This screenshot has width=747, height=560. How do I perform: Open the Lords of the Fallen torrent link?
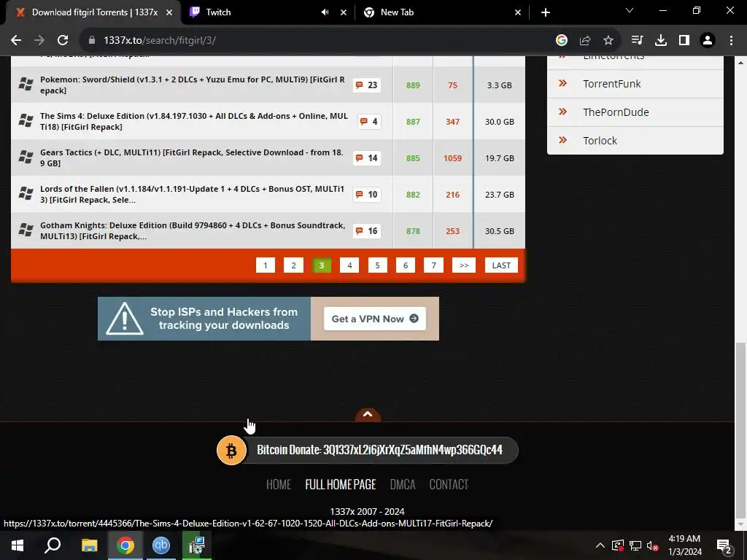(192, 194)
